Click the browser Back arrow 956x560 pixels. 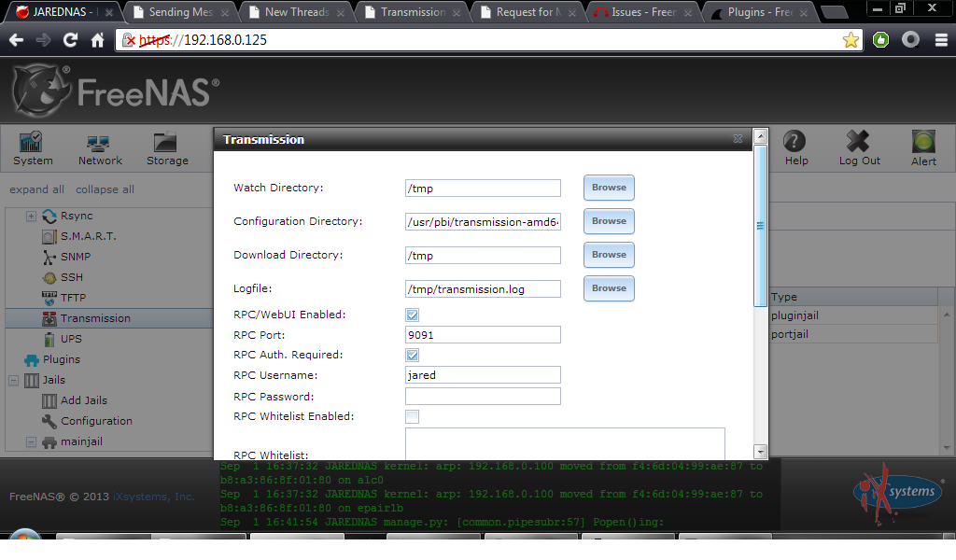(17, 40)
